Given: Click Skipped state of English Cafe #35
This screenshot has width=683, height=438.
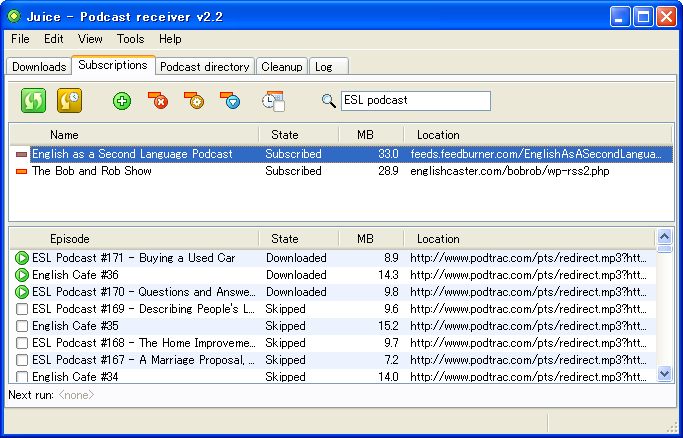Looking at the screenshot, I should (285, 326).
